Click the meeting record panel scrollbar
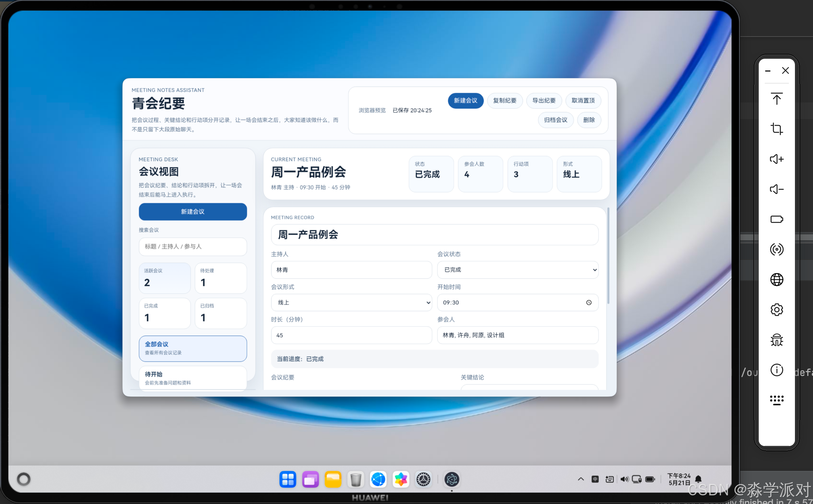Viewport: 813px width, 504px height. pyautogui.click(x=608, y=256)
